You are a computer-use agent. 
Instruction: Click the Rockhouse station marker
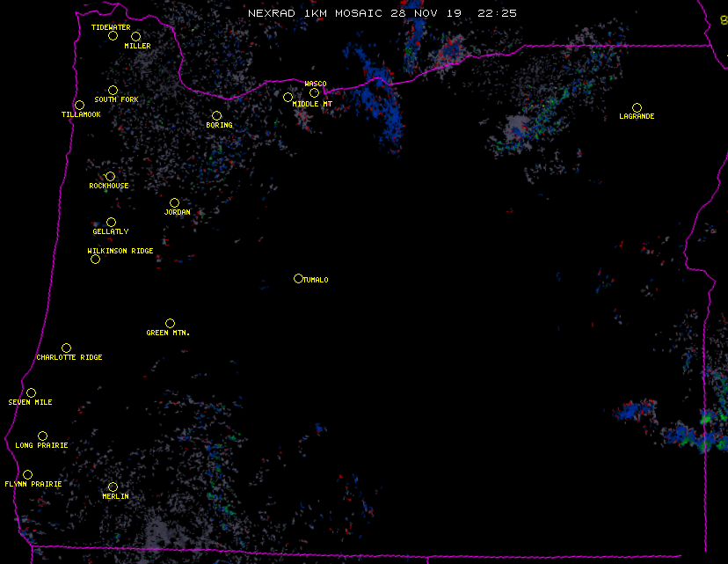tap(110, 177)
